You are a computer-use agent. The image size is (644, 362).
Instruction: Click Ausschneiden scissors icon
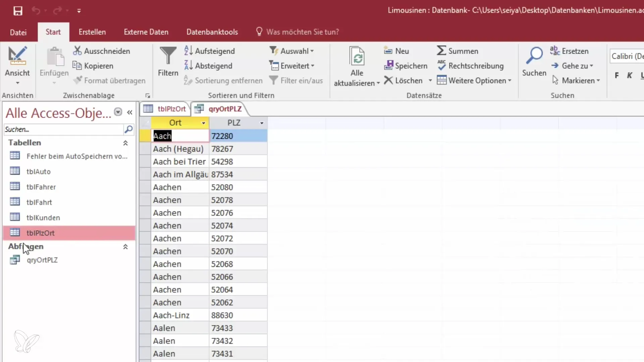pyautogui.click(x=77, y=51)
